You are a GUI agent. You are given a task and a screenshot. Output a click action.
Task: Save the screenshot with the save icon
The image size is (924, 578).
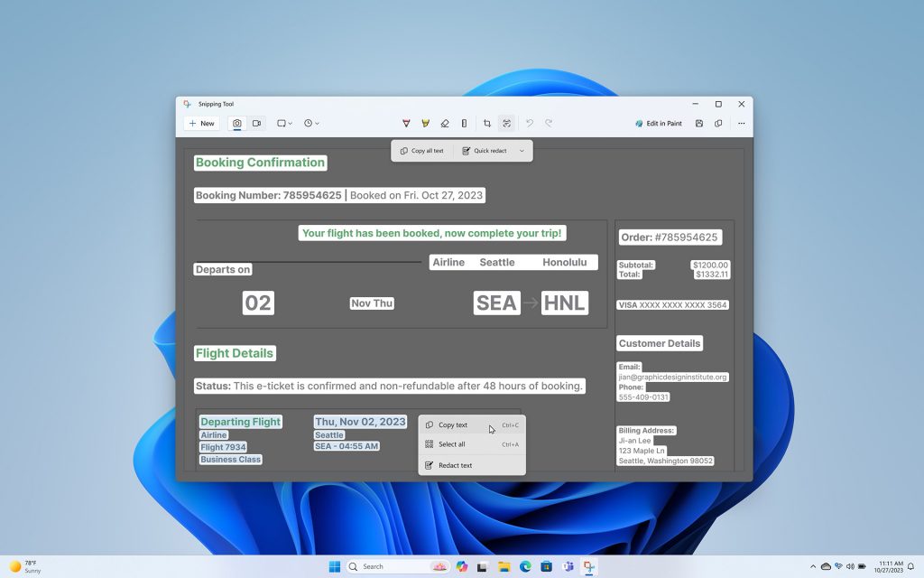pos(699,123)
